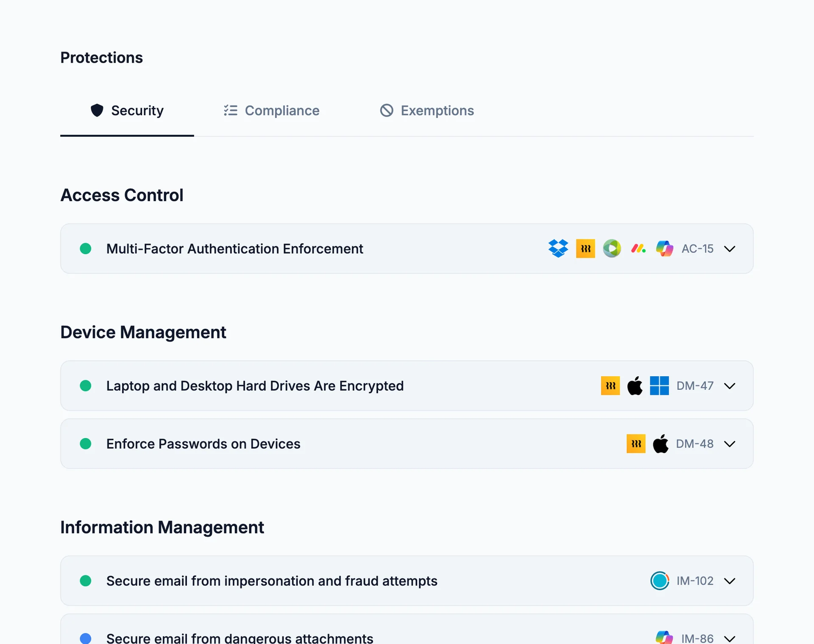The height and width of the screenshot is (644, 814).
Task: Open the Enforce Passwords on Devices protection
Action: click(x=407, y=444)
